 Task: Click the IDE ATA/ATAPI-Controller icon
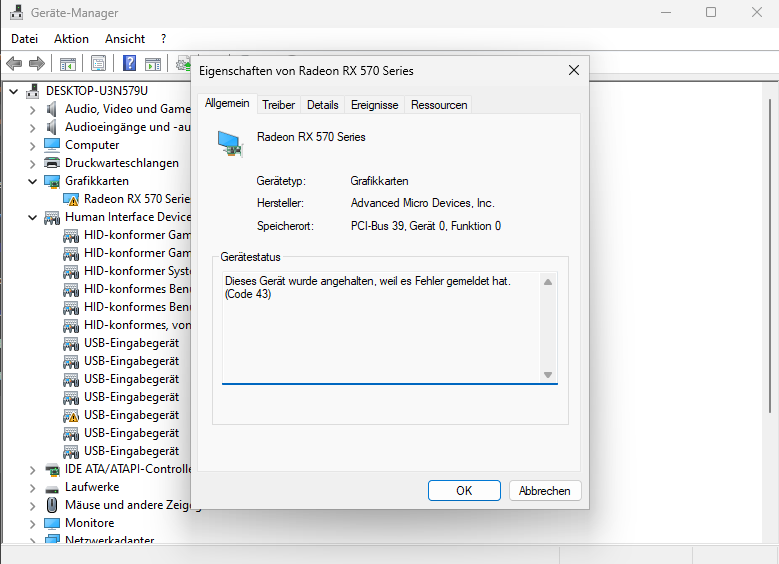click(52, 469)
